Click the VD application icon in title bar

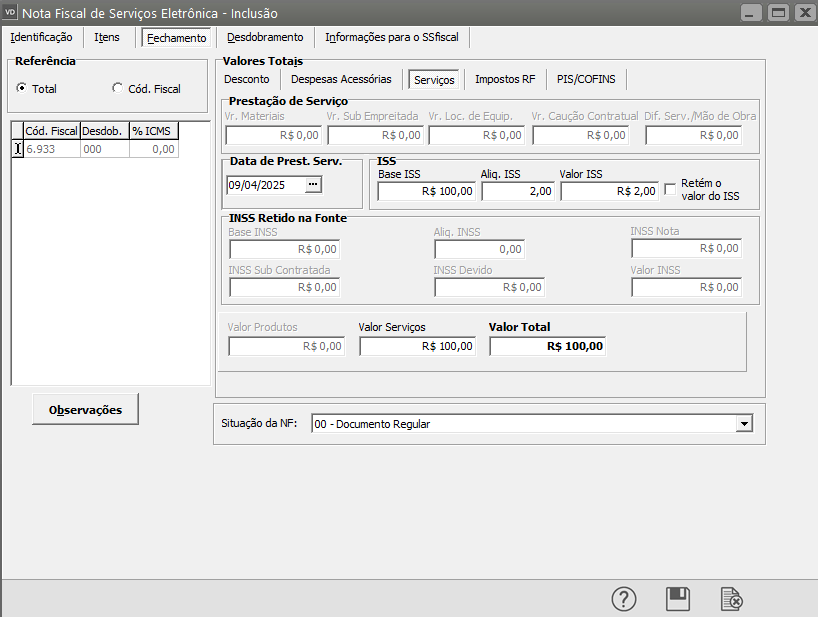[11, 13]
